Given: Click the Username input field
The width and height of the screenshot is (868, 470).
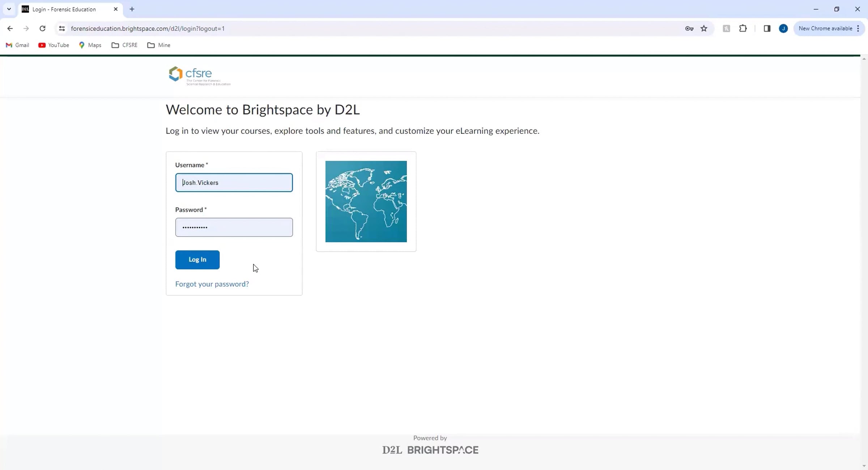Looking at the screenshot, I should pyautogui.click(x=234, y=183).
